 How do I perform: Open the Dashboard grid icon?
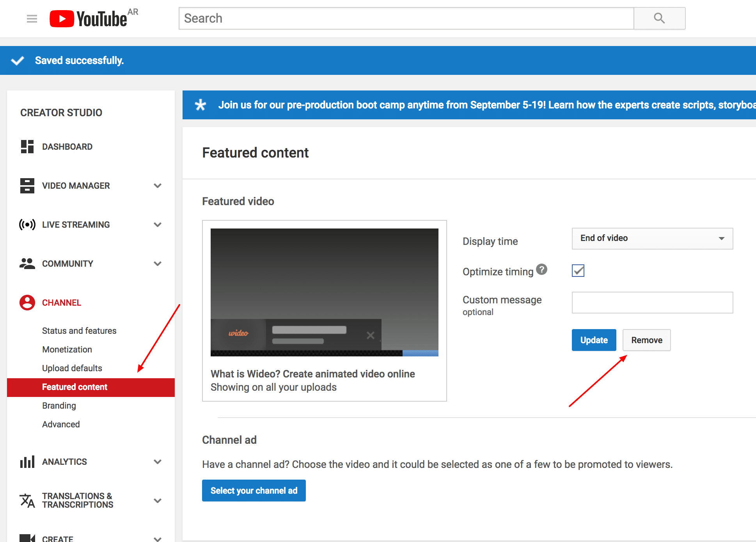click(x=27, y=147)
